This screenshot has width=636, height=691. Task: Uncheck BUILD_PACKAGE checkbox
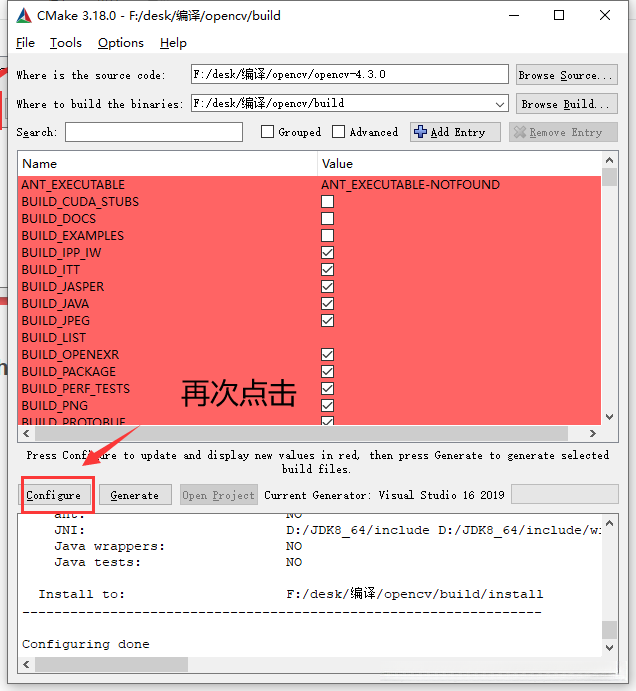327,372
